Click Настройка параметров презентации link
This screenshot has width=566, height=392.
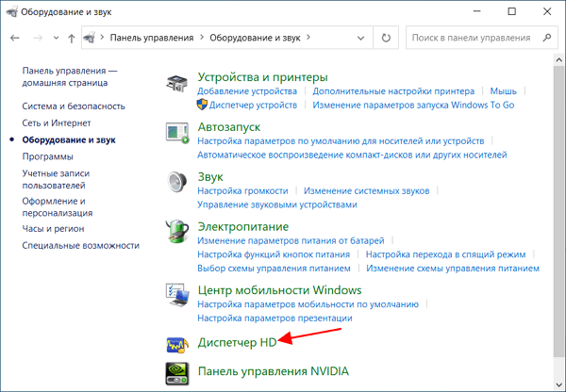(x=275, y=318)
